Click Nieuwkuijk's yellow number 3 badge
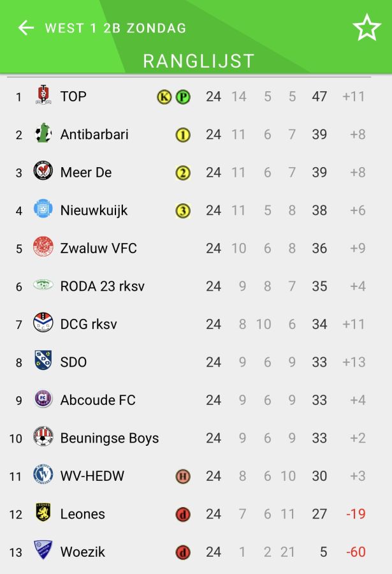The width and height of the screenshot is (392, 574). 183,210
